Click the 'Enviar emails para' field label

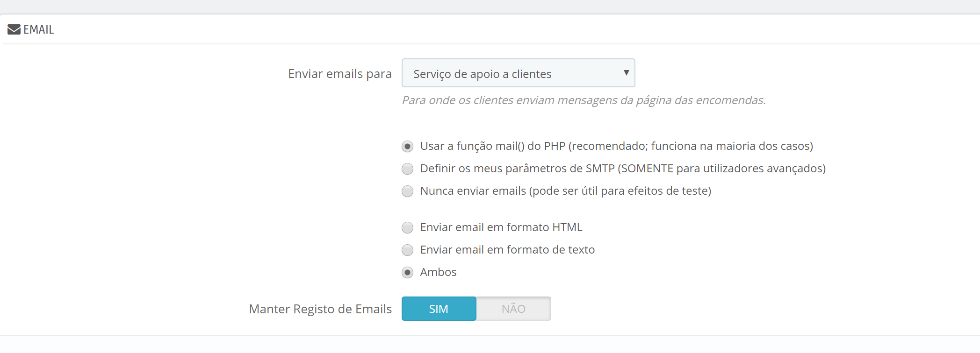(339, 74)
